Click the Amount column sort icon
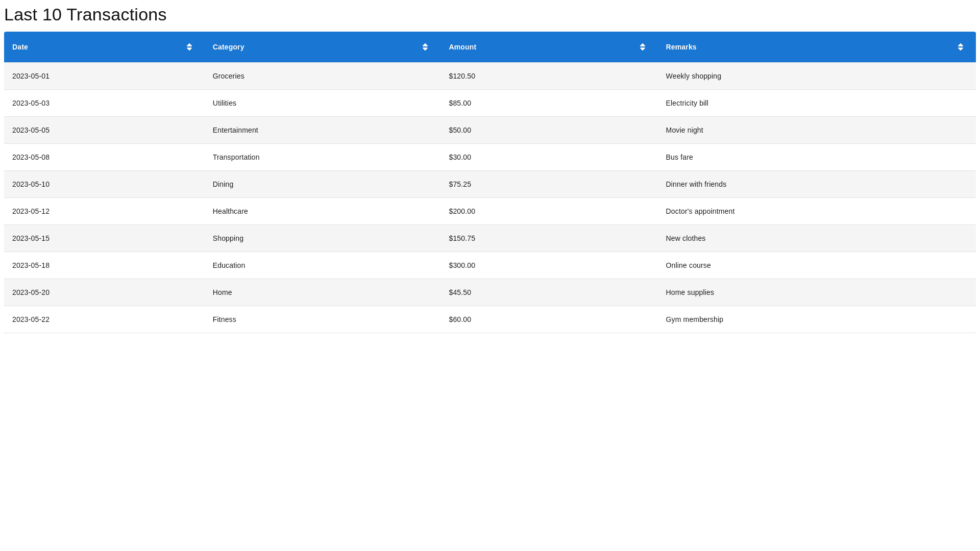 coord(643,47)
